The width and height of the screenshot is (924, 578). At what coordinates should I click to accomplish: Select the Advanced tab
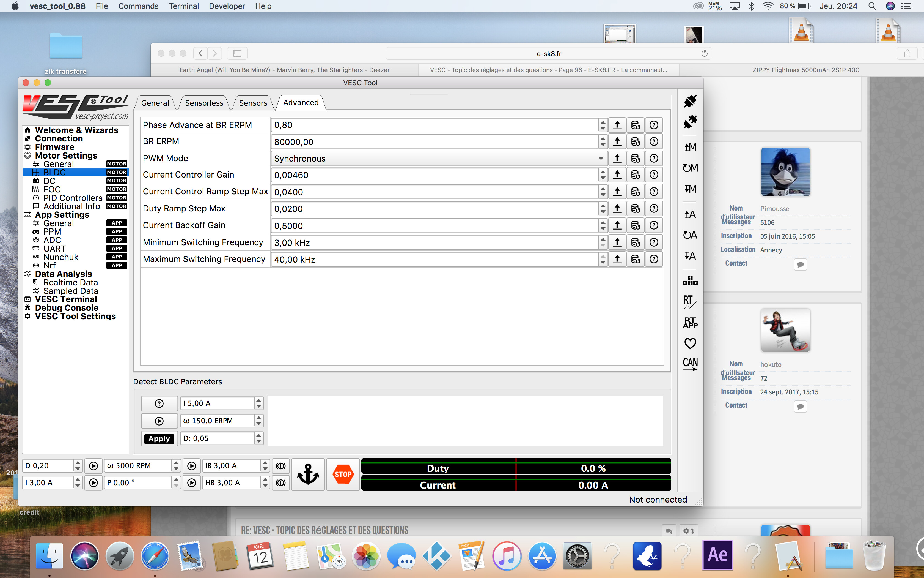301,102
